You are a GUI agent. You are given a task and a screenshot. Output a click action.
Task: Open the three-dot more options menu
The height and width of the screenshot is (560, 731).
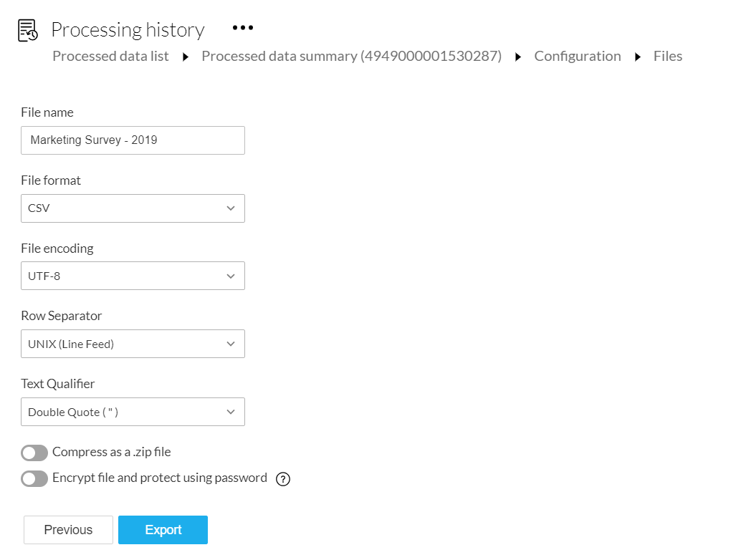243,29
